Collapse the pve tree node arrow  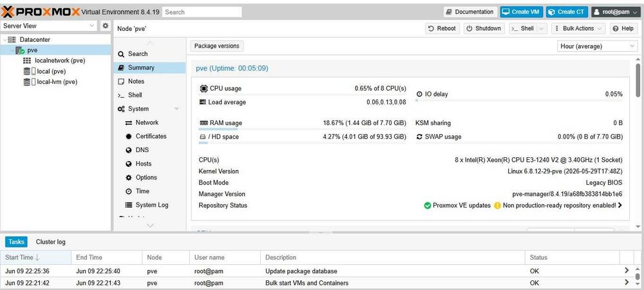click(13, 50)
